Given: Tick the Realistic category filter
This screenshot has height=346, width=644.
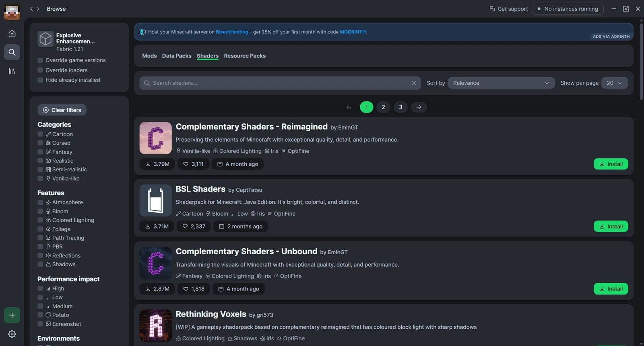Looking at the screenshot, I should coord(40,161).
